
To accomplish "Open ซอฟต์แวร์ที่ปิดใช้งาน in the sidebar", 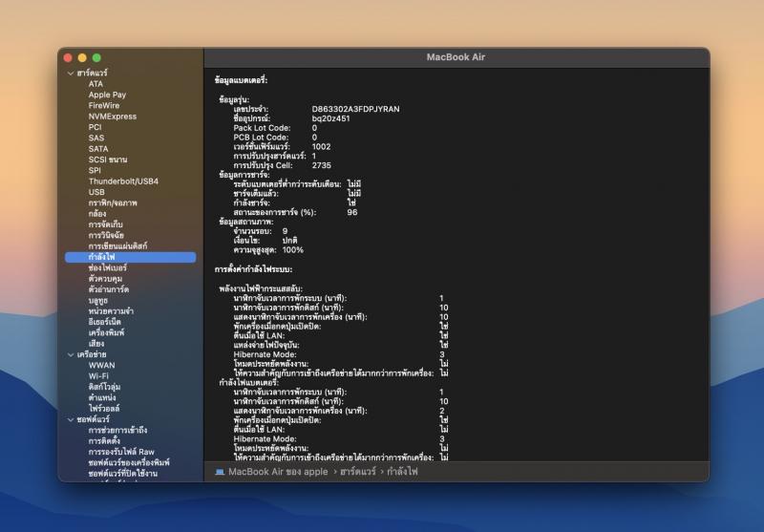I will [x=123, y=474].
